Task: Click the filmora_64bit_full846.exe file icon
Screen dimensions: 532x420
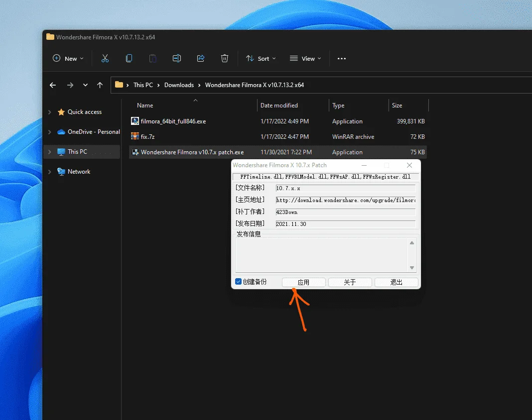Action: (x=135, y=121)
